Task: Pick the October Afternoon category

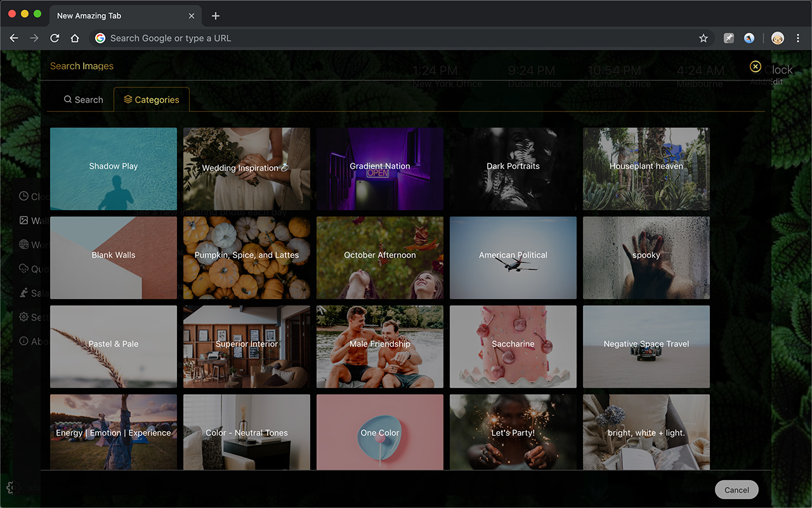Action: (380, 258)
